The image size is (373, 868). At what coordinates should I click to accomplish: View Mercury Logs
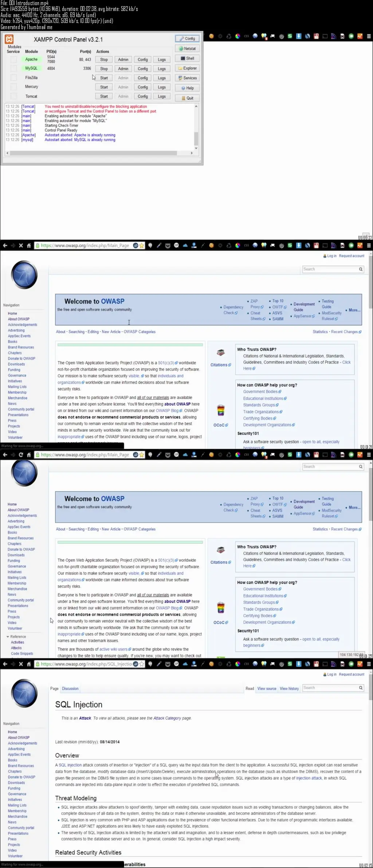162,87
